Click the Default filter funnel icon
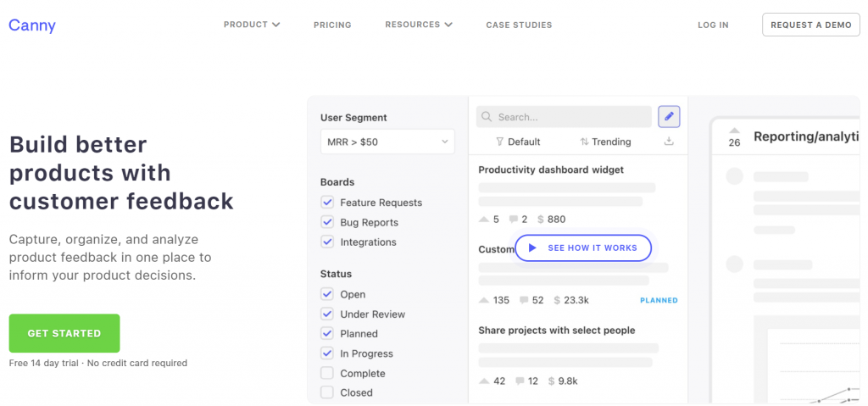868x406 pixels. 500,142
